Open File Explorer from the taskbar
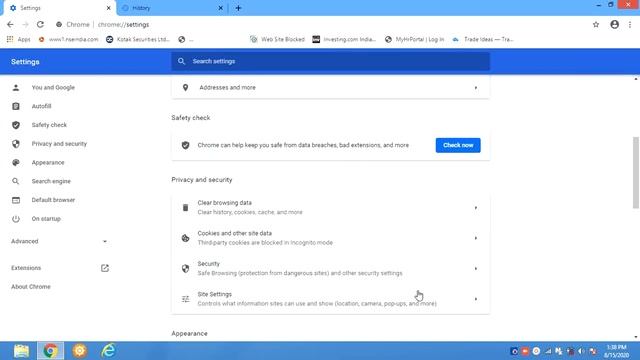Viewport: 640px width, 360px height. (x=21, y=351)
